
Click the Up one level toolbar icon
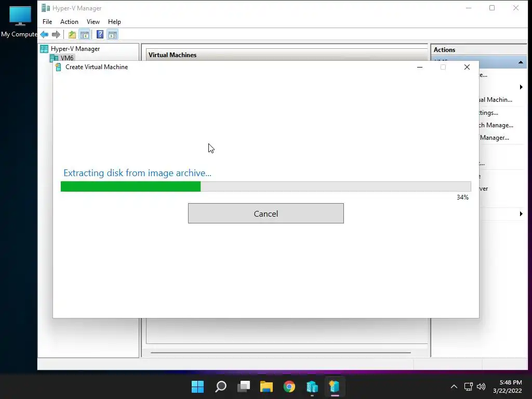pyautogui.click(x=72, y=34)
